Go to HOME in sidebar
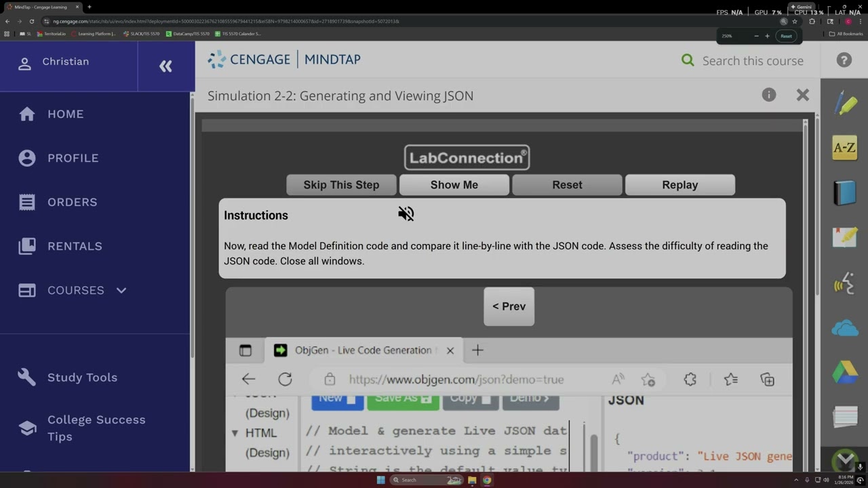This screenshot has height=488, width=868. (66, 114)
